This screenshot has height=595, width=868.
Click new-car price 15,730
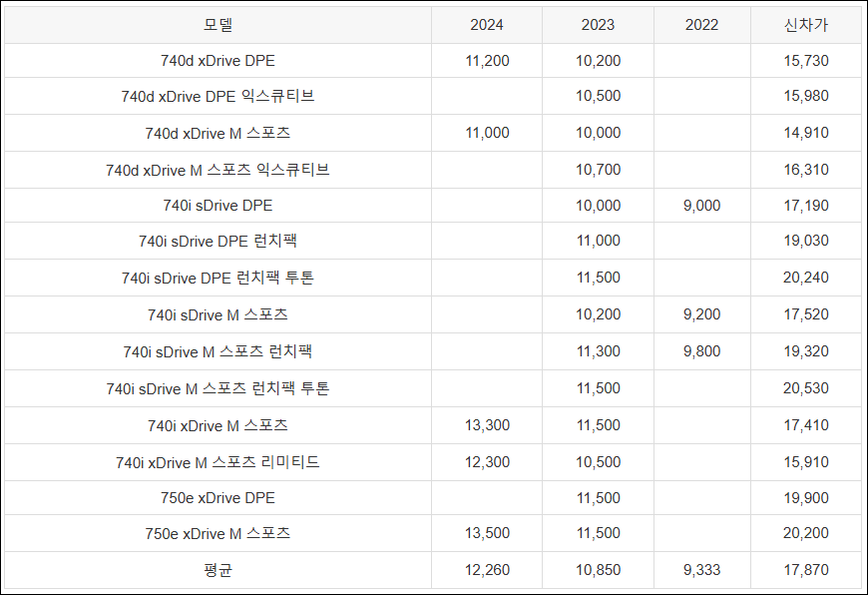pos(806,60)
